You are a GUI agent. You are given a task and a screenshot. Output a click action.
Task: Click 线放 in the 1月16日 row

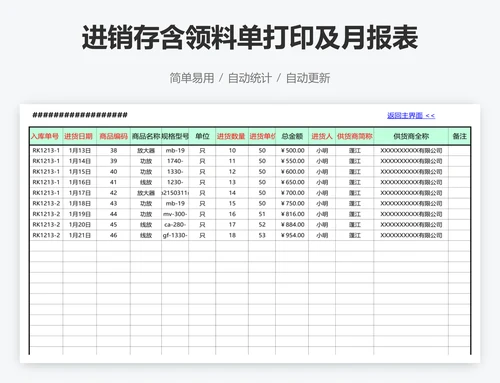click(146, 182)
